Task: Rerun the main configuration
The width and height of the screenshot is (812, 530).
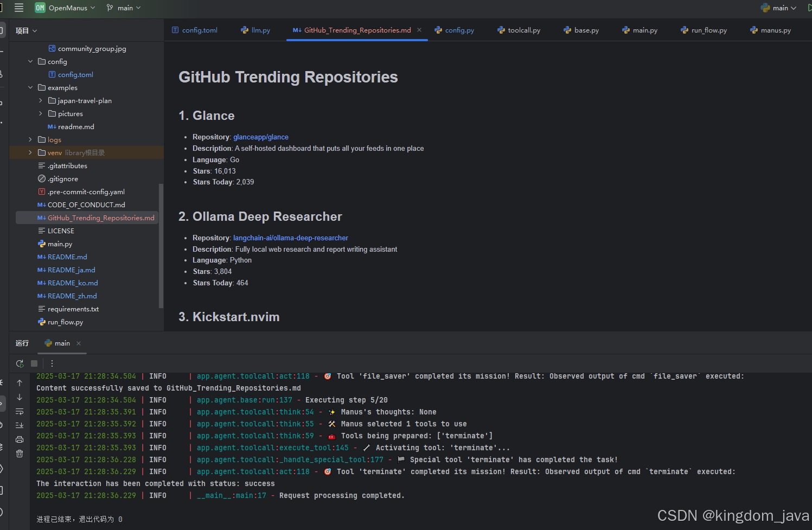Action: point(20,363)
